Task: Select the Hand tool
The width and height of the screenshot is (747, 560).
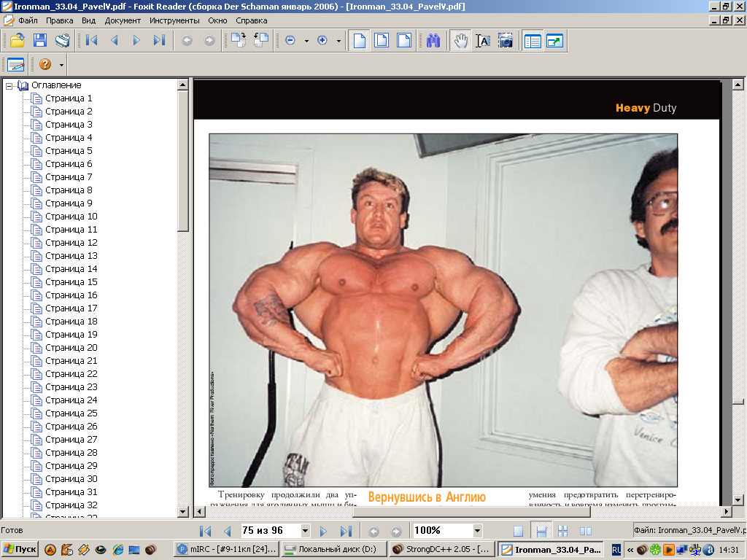Action: (x=460, y=41)
